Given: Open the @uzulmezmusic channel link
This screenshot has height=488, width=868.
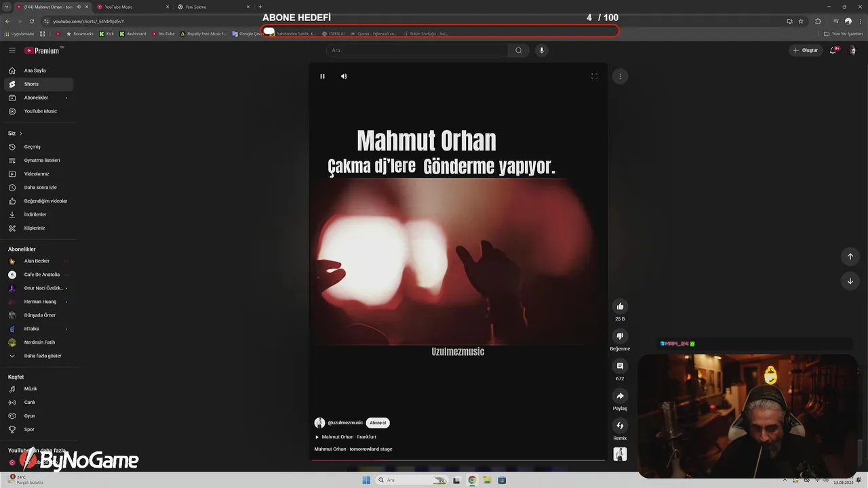Looking at the screenshot, I should (x=345, y=423).
